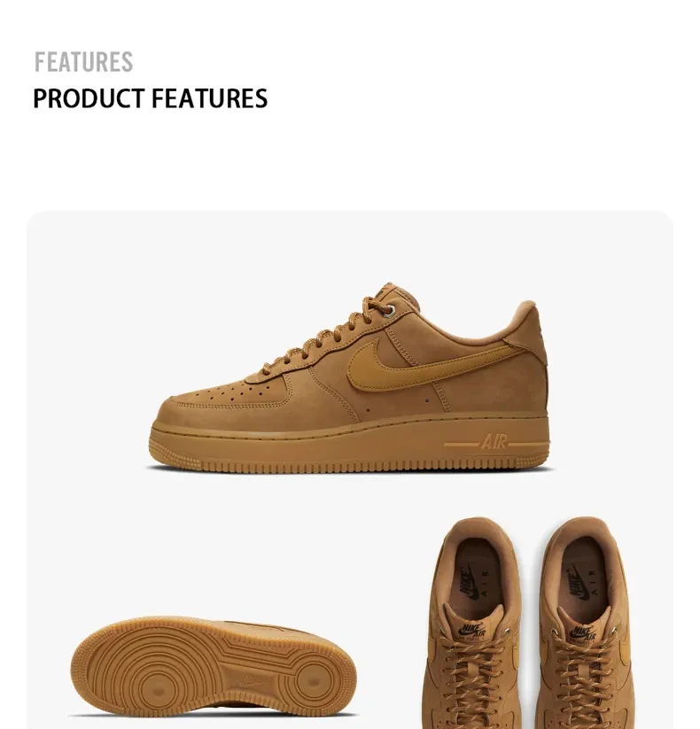Select the gum outsole image
The height and width of the screenshot is (729, 700).
click(x=214, y=665)
